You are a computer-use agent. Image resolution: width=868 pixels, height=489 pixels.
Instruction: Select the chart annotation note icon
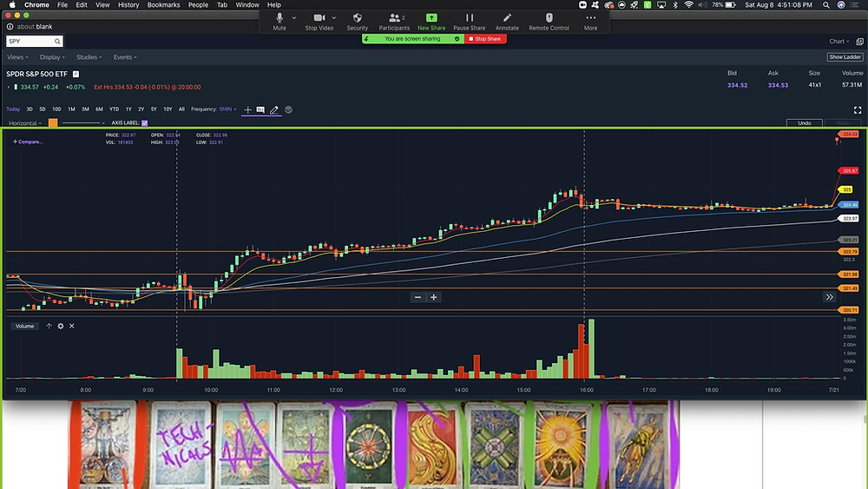pos(260,109)
